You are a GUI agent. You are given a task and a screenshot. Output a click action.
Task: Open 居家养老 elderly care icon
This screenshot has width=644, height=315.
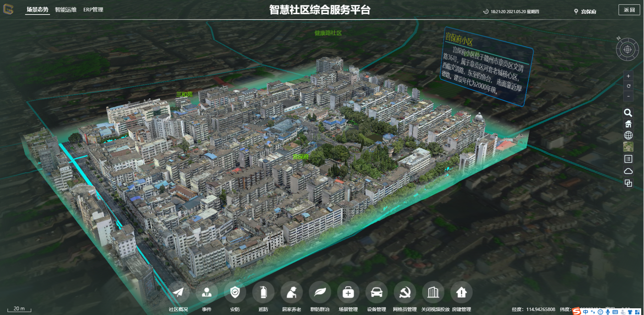click(x=292, y=293)
